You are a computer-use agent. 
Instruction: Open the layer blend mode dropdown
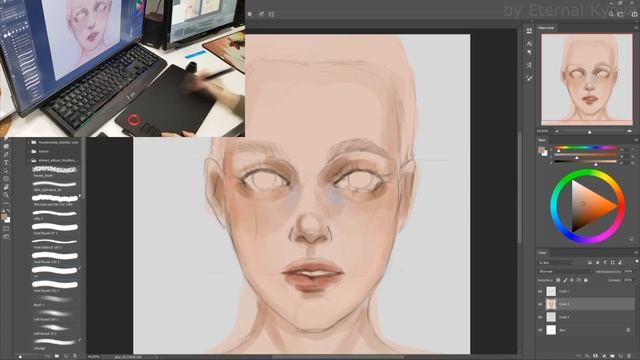565,271
